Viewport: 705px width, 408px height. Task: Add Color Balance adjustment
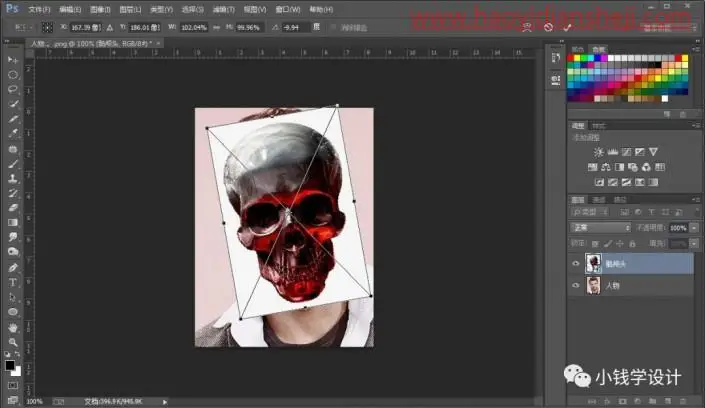pos(606,167)
